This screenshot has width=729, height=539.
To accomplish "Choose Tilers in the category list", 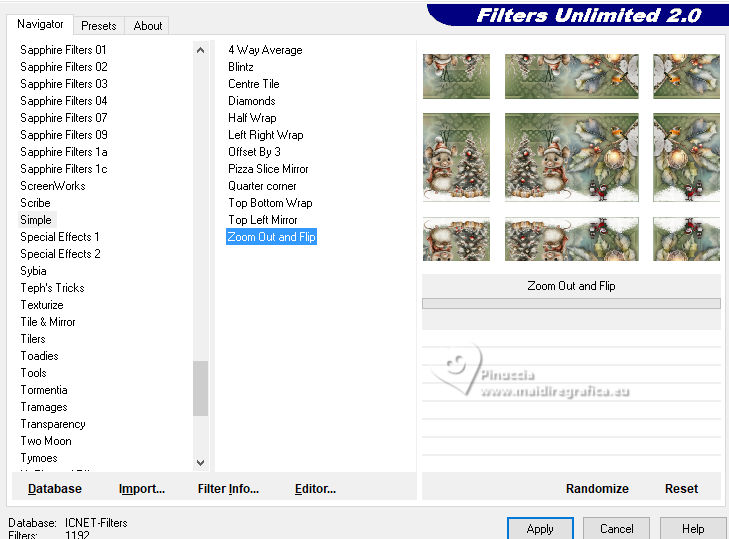I will point(33,339).
